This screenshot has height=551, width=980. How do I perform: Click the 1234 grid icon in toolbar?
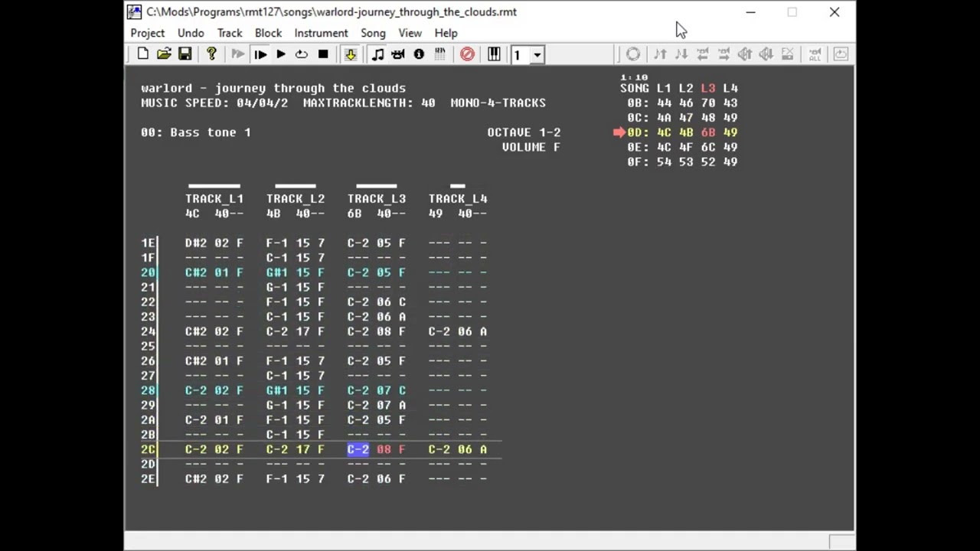click(440, 54)
